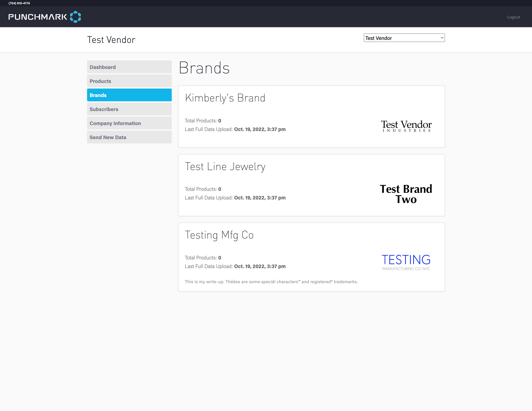Click the Punchmark logo icon
The image size is (532, 411).
(x=75, y=17)
